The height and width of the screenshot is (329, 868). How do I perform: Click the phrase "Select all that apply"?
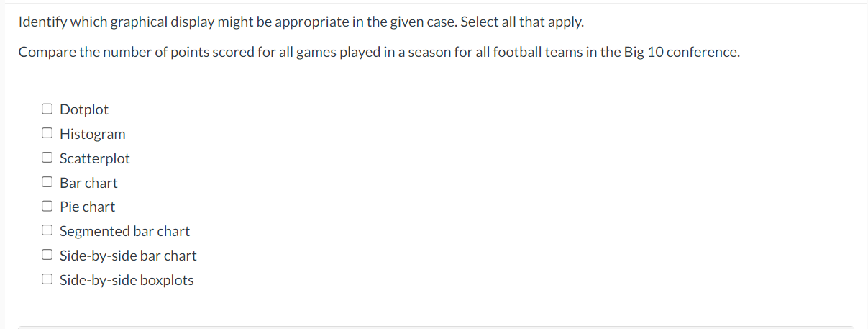point(521,22)
